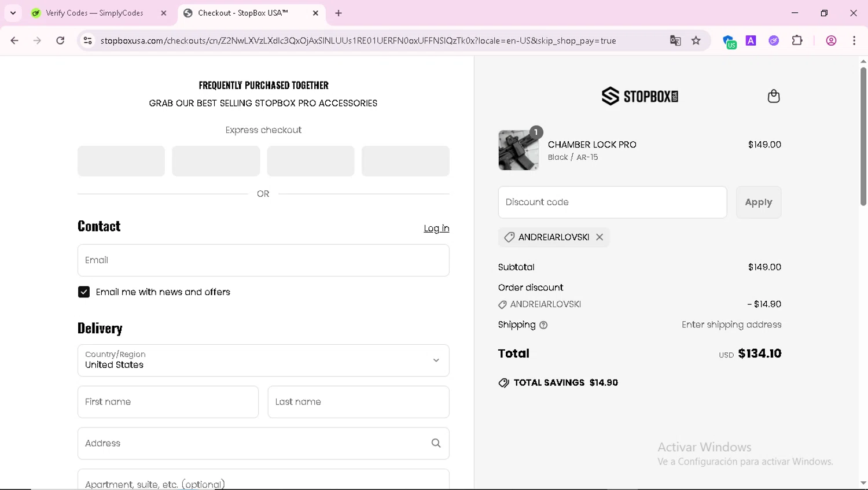
Task: Focus the Email field
Action: (263, 260)
